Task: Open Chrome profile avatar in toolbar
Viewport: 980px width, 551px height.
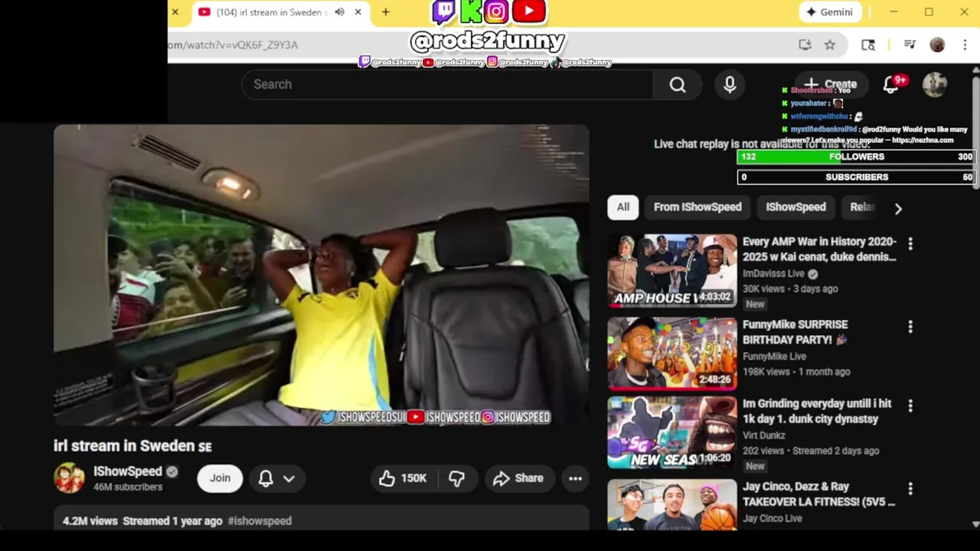Action: coord(937,45)
